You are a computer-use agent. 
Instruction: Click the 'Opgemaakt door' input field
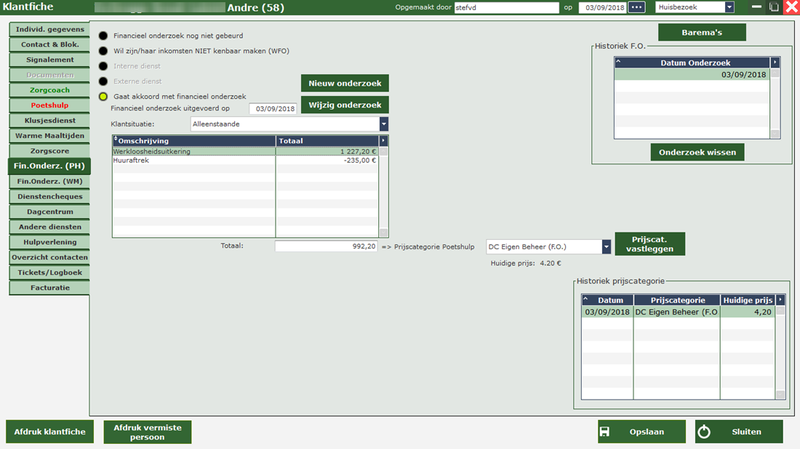click(505, 8)
